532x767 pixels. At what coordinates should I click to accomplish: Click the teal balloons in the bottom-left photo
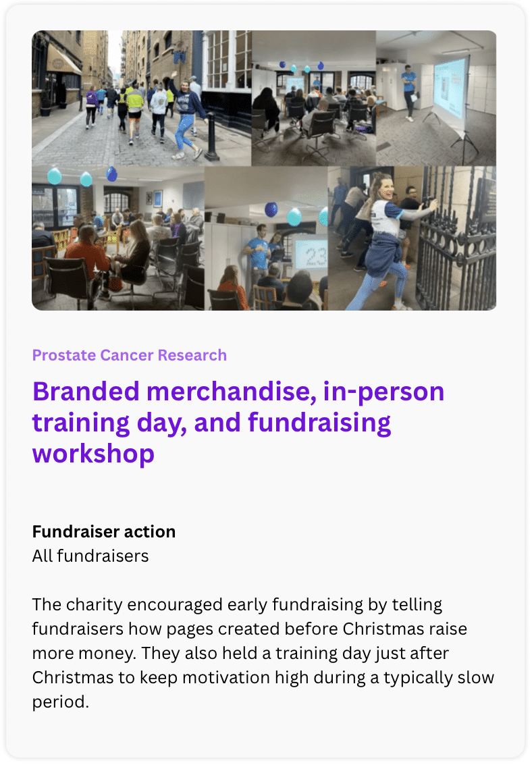click(x=70, y=178)
